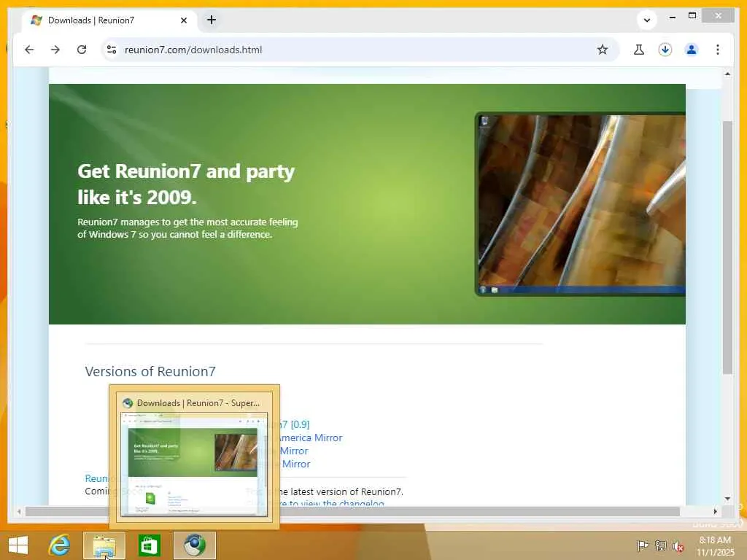Open Action Center flag tray icon
Viewport: 747px width, 560px height.
(x=642, y=545)
